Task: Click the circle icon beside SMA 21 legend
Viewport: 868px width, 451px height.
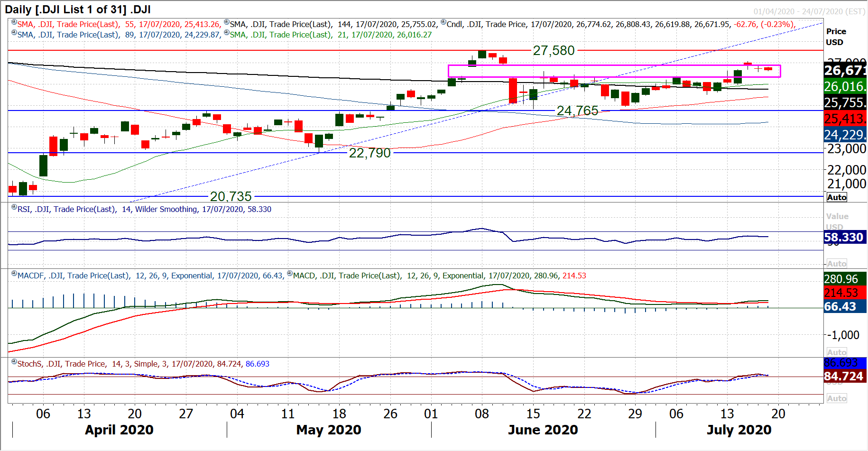Action: click(227, 33)
